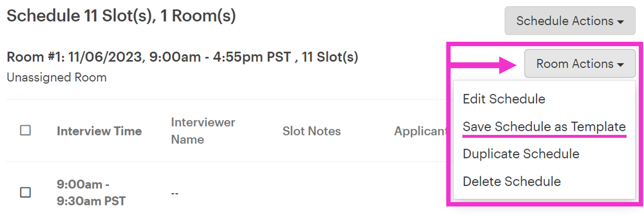The width and height of the screenshot is (644, 223).
Task: Click the Schedule 11 Slot(s) title
Action: (121, 16)
